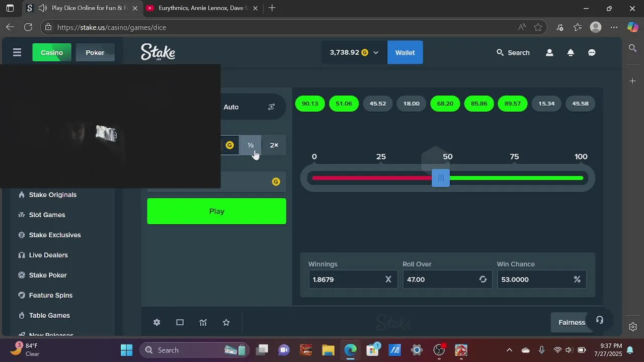Image resolution: width=644 pixels, height=362 pixels.
Task: Open live support headset icon
Action: click(x=600, y=320)
